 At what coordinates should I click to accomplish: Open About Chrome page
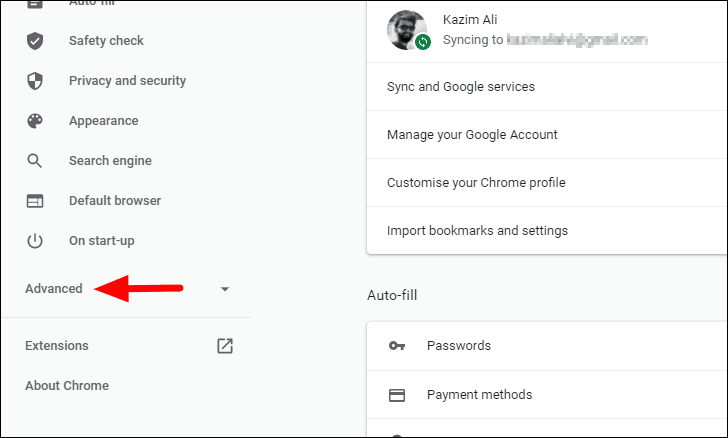point(67,386)
